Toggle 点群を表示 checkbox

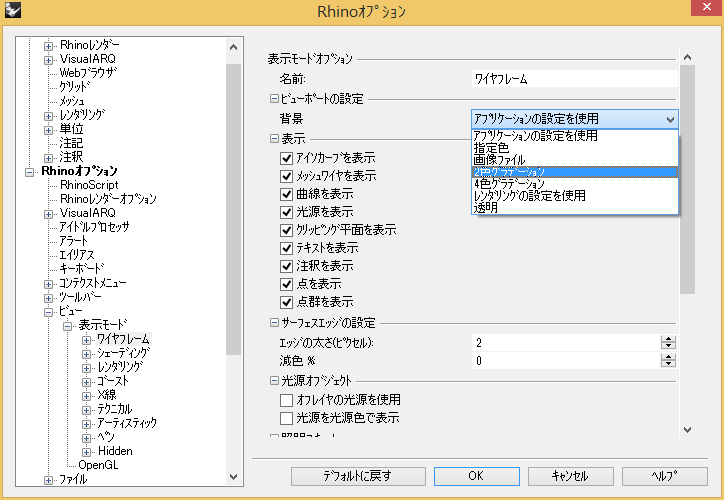pos(286,302)
